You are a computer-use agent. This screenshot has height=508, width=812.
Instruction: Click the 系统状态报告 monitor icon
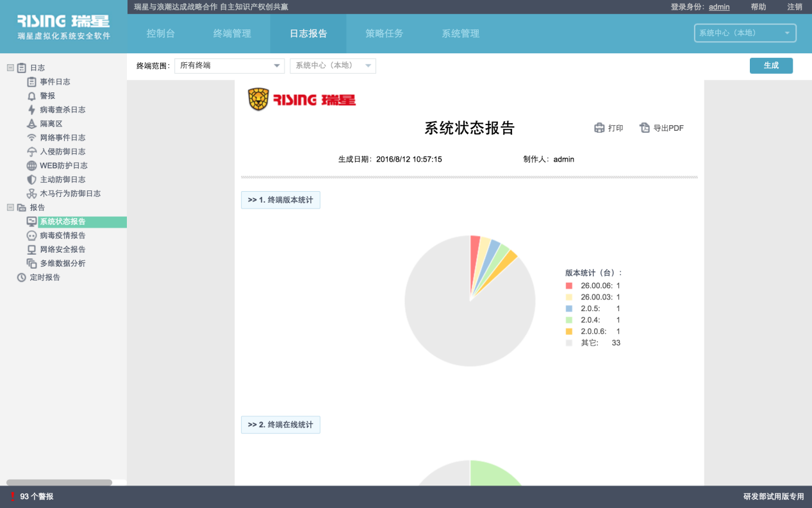(31, 221)
